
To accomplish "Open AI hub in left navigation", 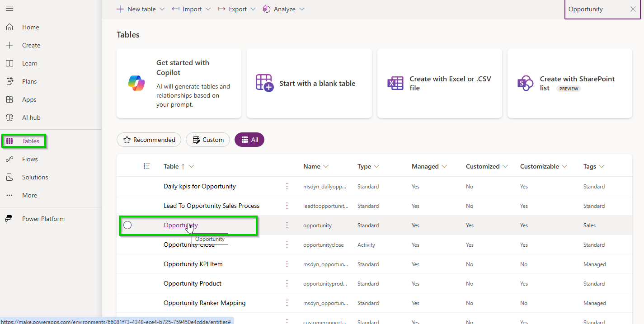I will (x=31, y=117).
